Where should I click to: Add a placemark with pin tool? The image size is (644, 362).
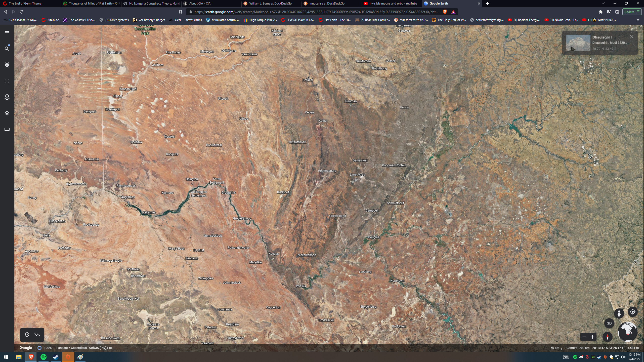pyautogui.click(x=27, y=335)
